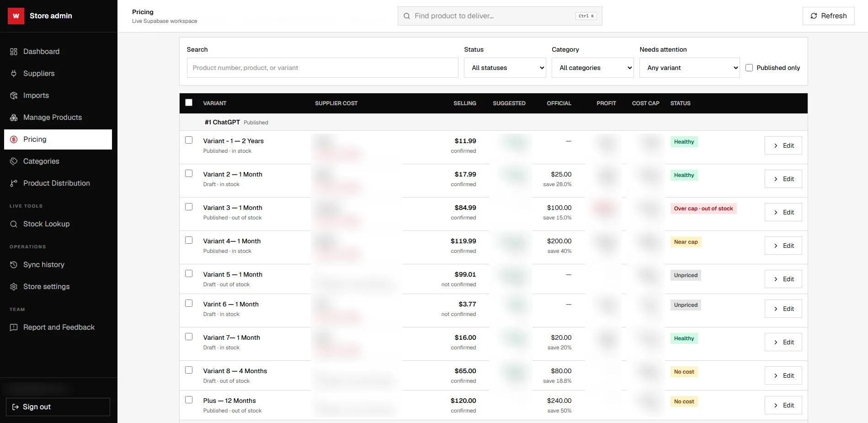
Task: Click the Categories tag icon
Action: point(14,161)
